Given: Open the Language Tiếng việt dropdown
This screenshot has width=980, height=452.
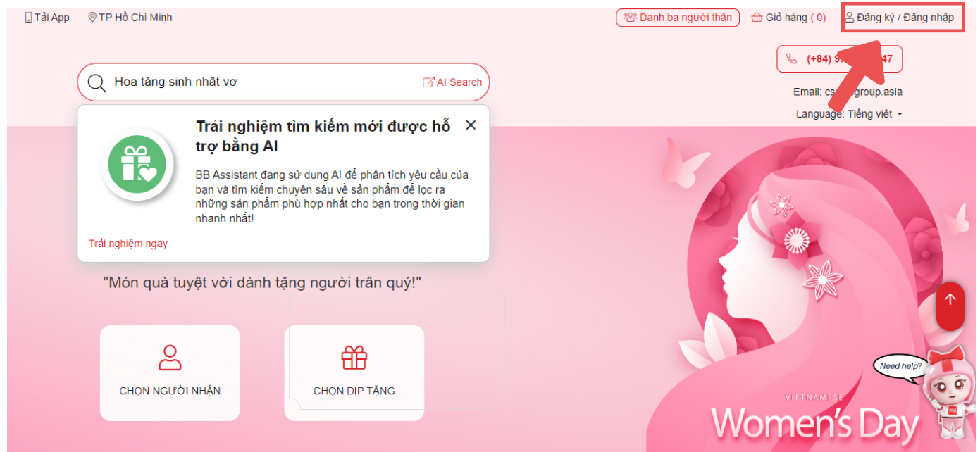Looking at the screenshot, I should click(849, 114).
